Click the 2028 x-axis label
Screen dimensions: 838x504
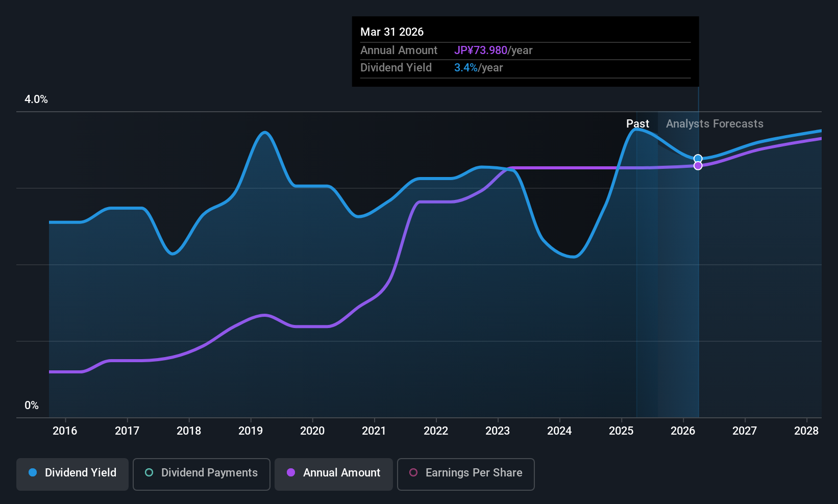pyautogui.click(x=806, y=431)
